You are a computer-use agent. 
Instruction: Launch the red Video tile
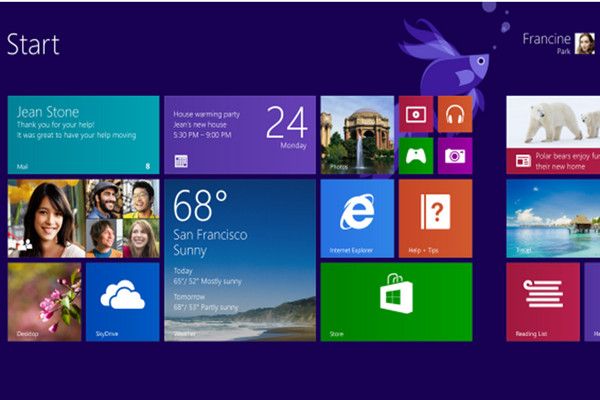[415, 114]
